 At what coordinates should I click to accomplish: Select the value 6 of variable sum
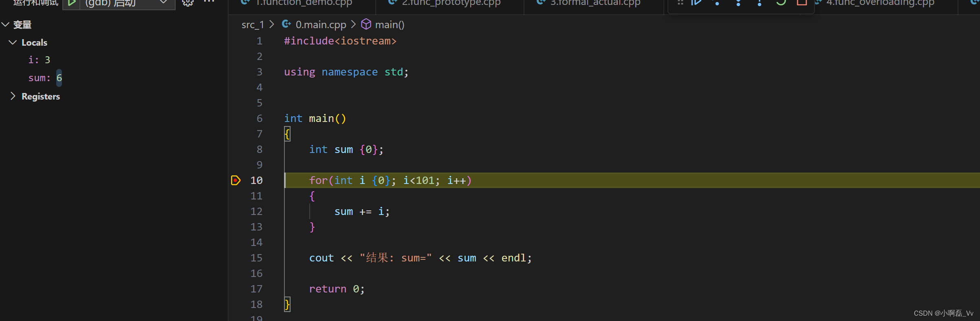[59, 77]
